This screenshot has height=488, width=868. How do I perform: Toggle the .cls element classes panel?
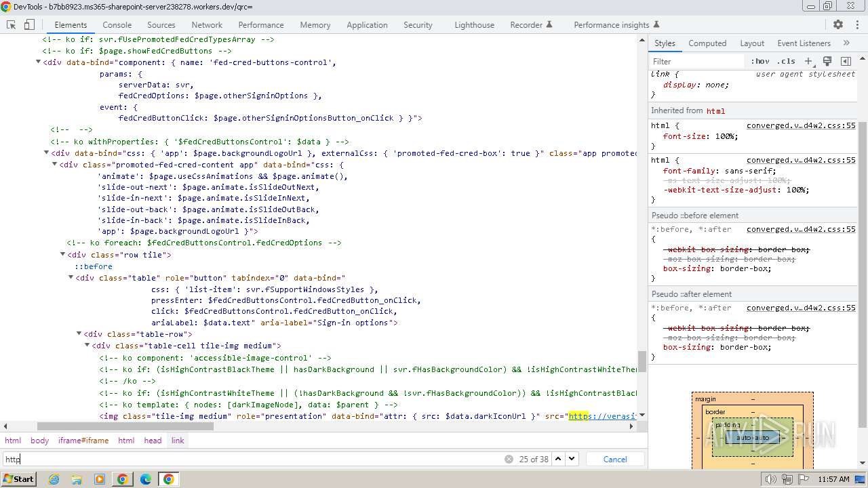(787, 61)
